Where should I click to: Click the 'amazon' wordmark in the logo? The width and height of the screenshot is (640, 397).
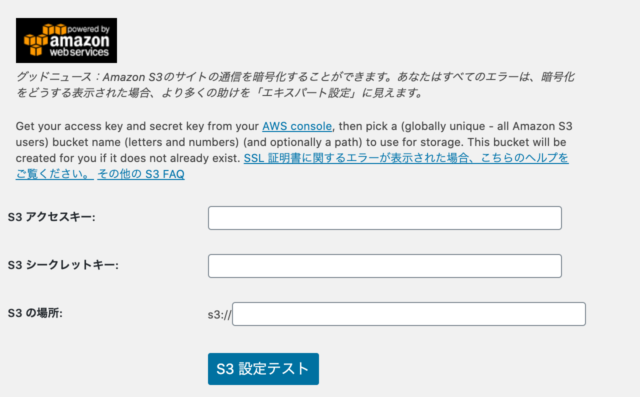tap(80, 41)
